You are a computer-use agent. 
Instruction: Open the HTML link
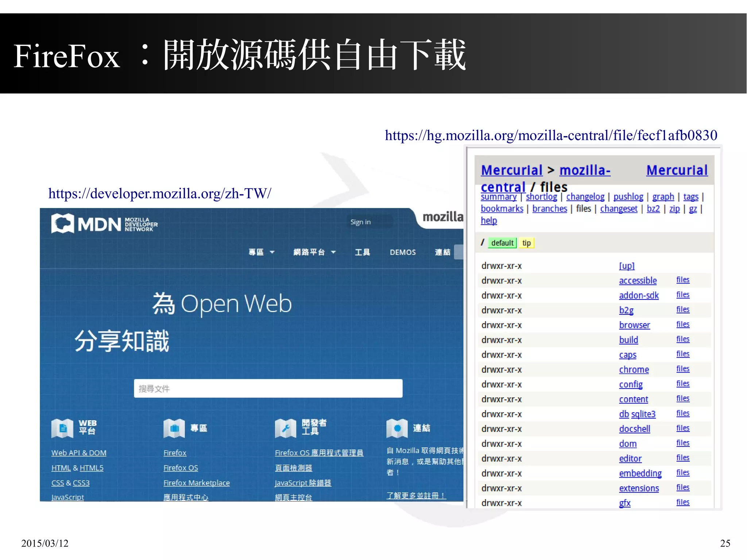pyautogui.click(x=61, y=468)
